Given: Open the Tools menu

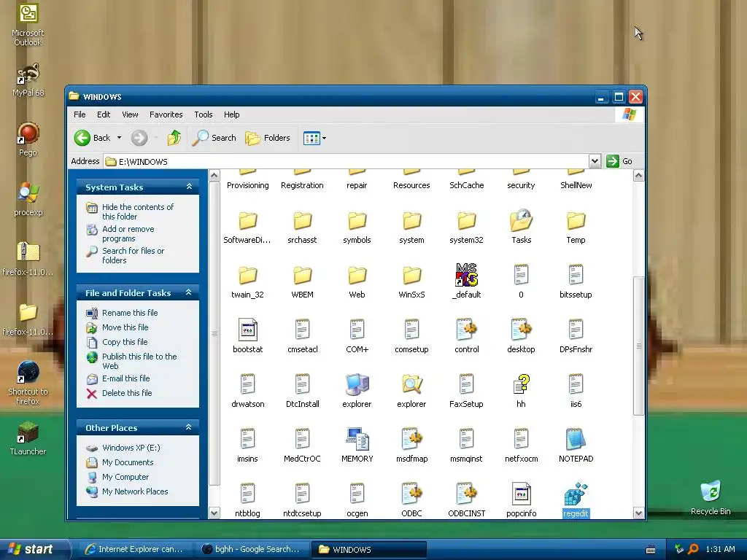Looking at the screenshot, I should point(204,114).
